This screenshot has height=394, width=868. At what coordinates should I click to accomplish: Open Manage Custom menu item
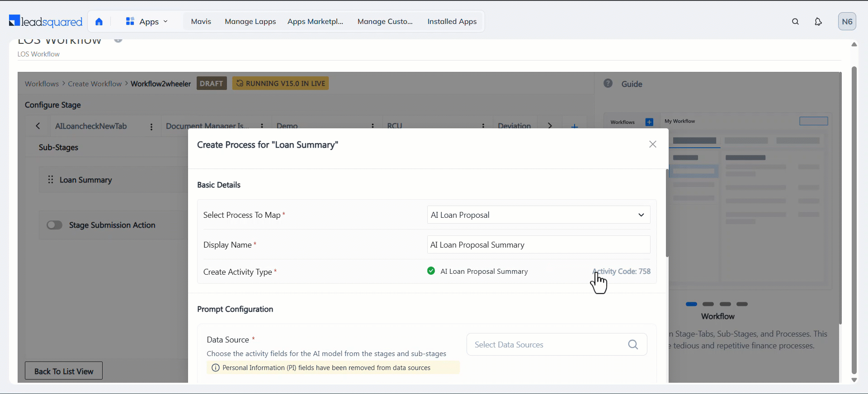385,21
